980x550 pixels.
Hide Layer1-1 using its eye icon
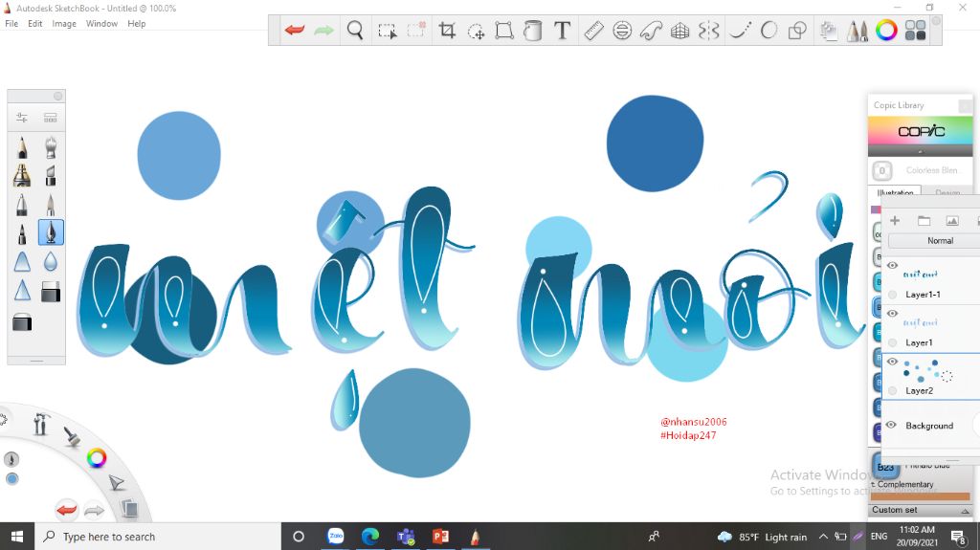click(x=892, y=266)
